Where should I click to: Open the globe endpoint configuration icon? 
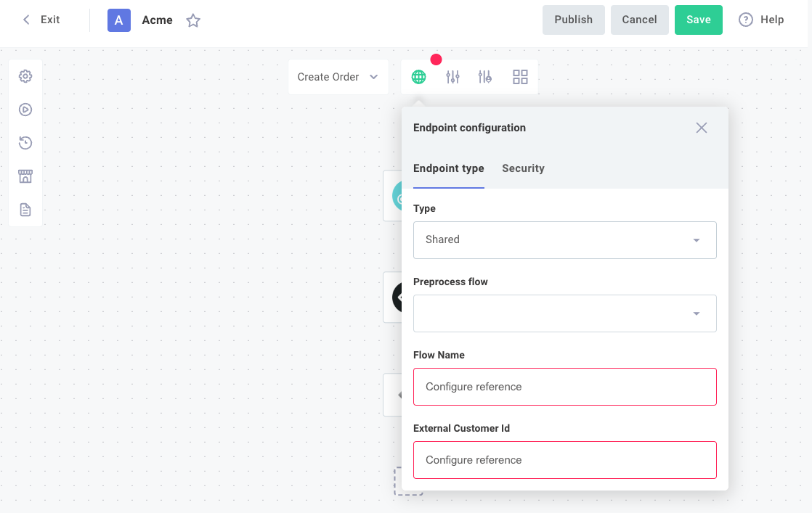tap(418, 76)
